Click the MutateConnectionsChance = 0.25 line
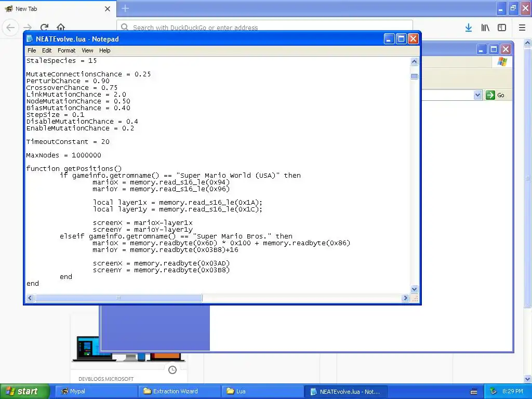The width and height of the screenshot is (532, 399). 88,74
